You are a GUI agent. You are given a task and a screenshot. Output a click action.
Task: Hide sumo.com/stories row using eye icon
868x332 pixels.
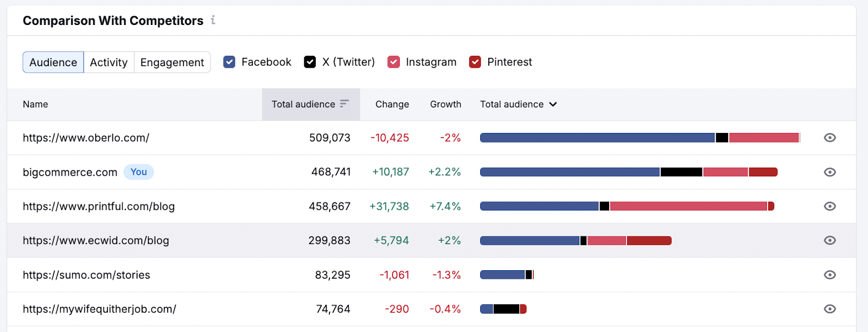click(x=829, y=275)
